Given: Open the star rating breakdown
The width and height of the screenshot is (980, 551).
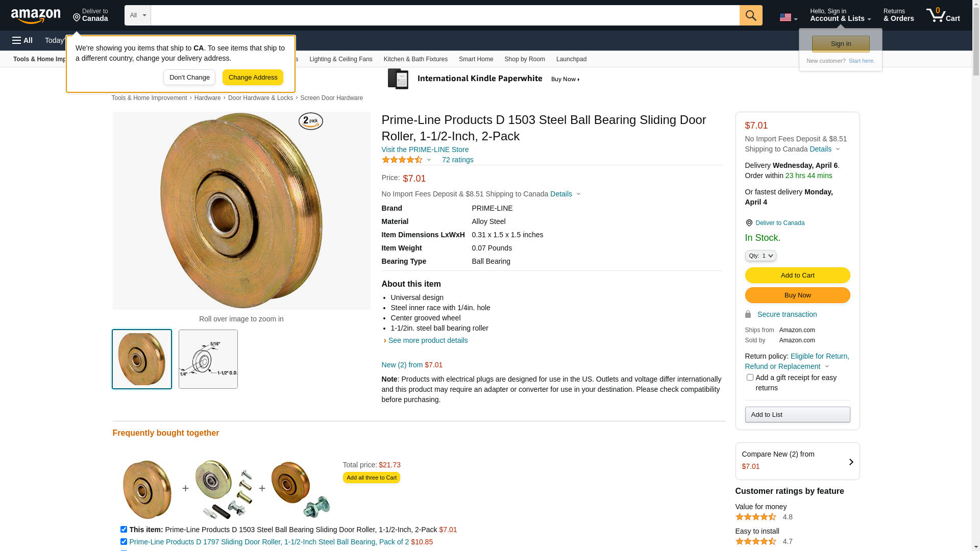Looking at the screenshot, I should pos(406,160).
